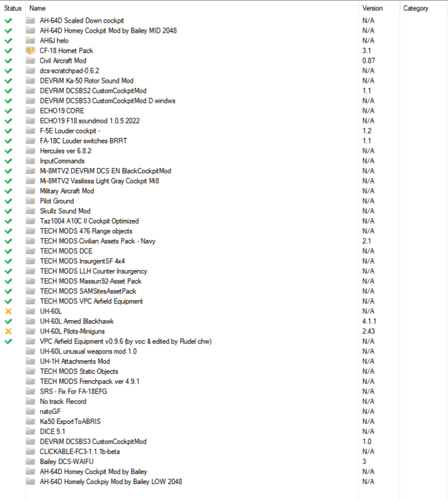Select DEVRiM Ka-50 Rotor Sound Mod row
Viewport: 448px width, 500px height.
click(87, 81)
